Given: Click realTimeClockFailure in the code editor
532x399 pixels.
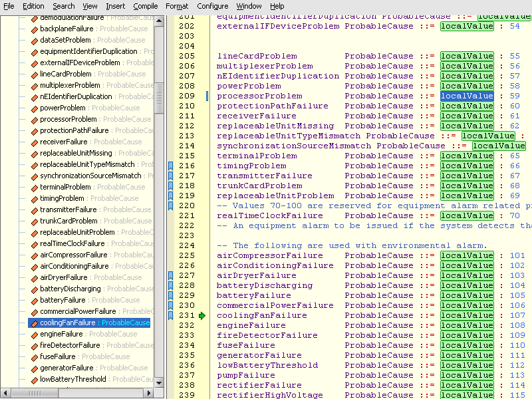Looking at the screenshot, I should [270, 215].
